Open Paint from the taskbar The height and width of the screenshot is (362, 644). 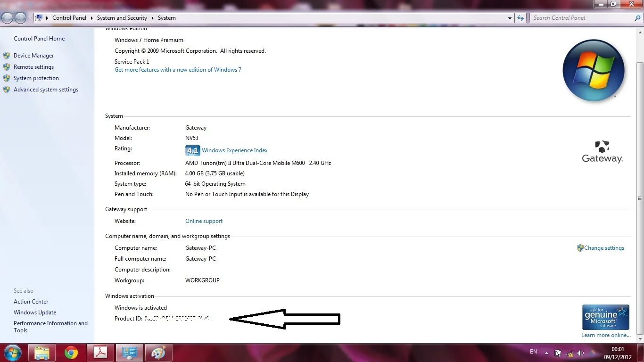click(x=158, y=353)
